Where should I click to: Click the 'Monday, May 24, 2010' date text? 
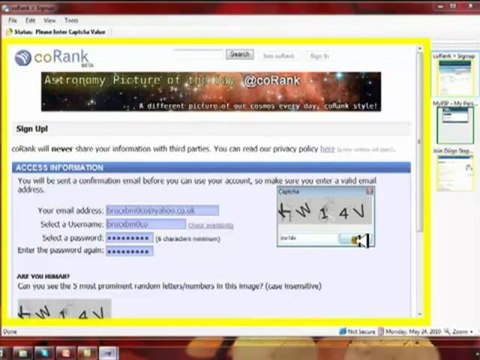coord(413,332)
